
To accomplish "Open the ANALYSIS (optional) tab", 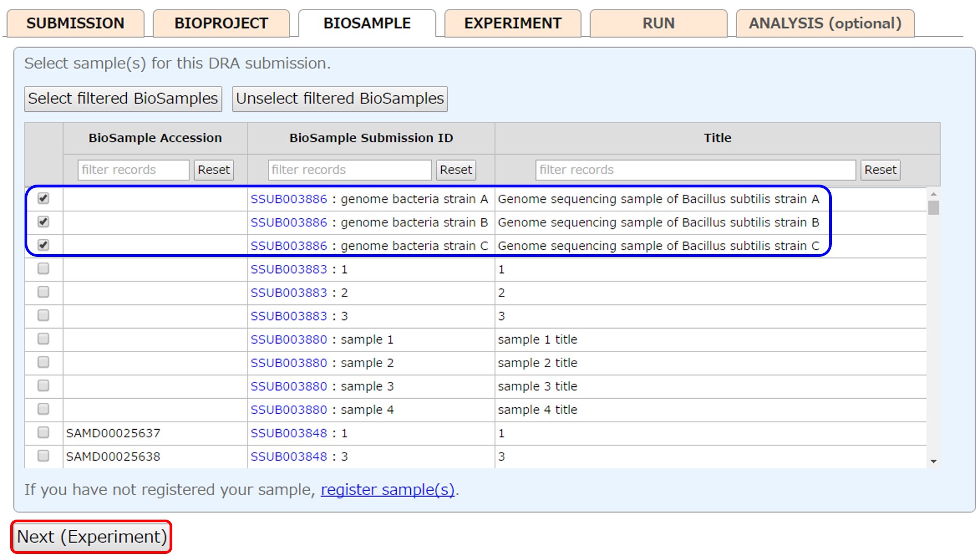I will pos(824,24).
